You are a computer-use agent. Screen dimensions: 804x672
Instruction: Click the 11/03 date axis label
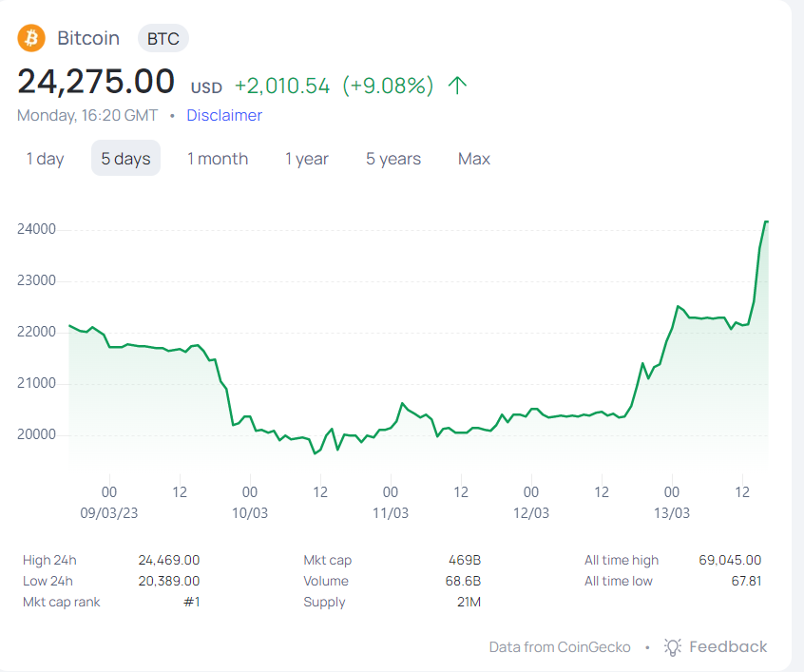pyautogui.click(x=391, y=513)
